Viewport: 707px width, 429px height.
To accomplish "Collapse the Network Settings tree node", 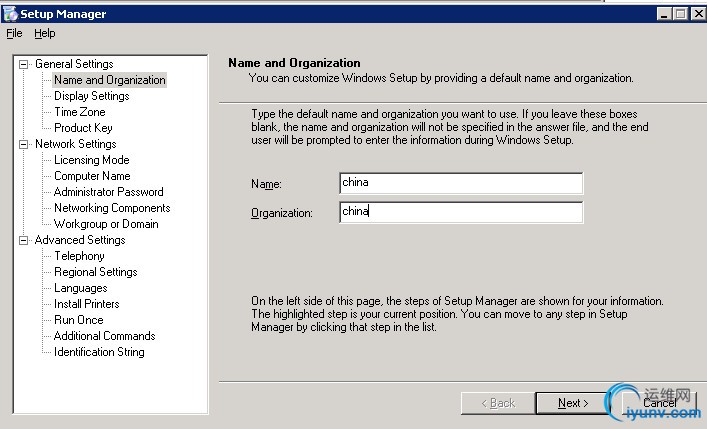I will click(24, 144).
